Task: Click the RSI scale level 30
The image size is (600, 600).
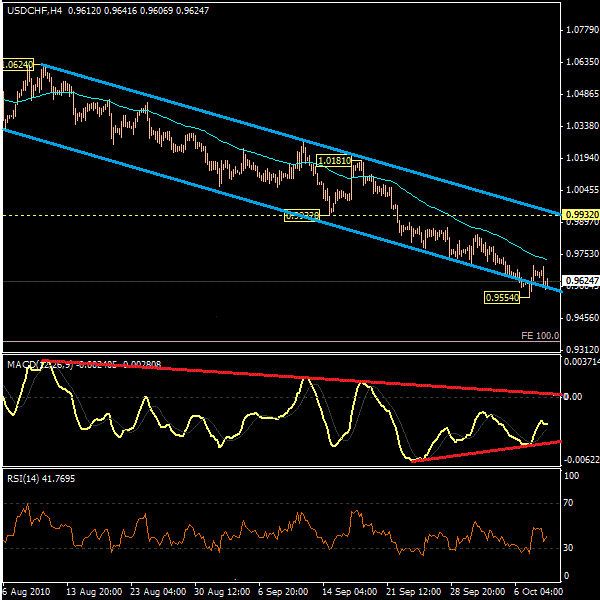Action: click(x=569, y=548)
